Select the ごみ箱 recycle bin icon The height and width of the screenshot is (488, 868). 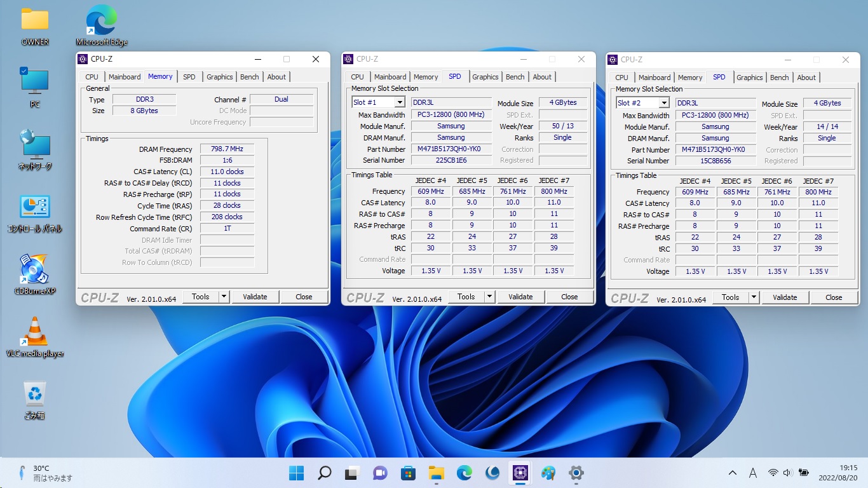click(34, 395)
